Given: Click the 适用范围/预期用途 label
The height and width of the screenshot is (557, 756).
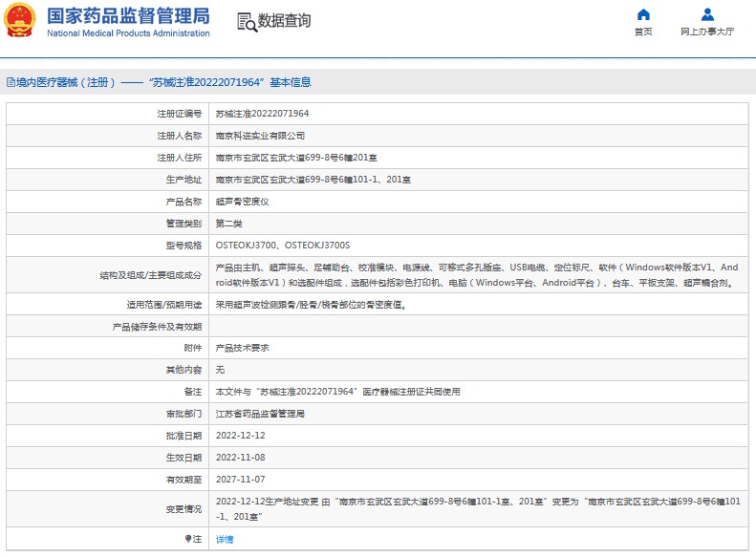Looking at the screenshot, I should pyautogui.click(x=164, y=305).
